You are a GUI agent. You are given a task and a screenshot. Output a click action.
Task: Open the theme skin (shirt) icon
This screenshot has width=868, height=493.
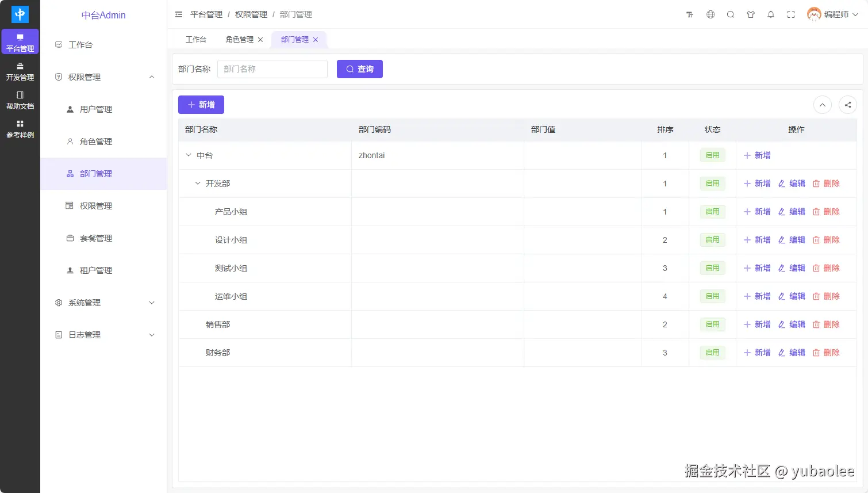coord(751,14)
